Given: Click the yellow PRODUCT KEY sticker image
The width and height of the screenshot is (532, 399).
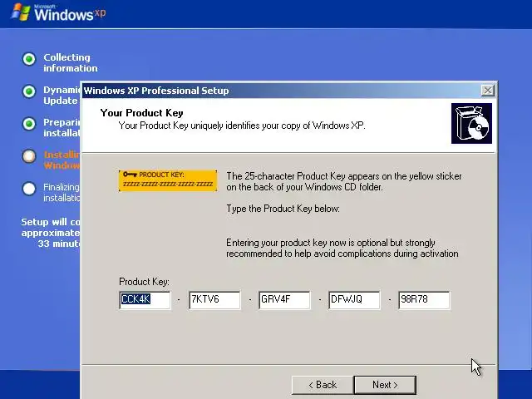Looking at the screenshot, I should 168,180.
